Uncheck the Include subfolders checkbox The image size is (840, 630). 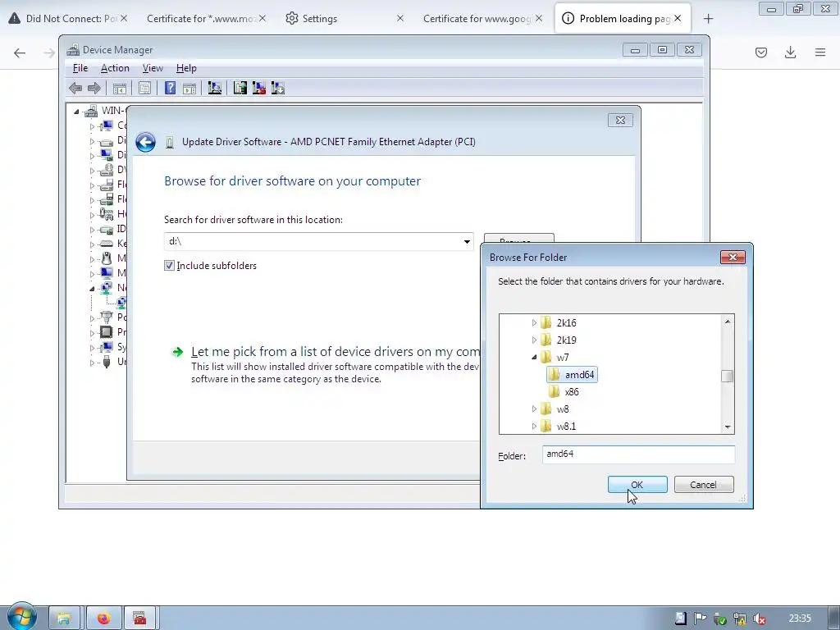[169, 265]
